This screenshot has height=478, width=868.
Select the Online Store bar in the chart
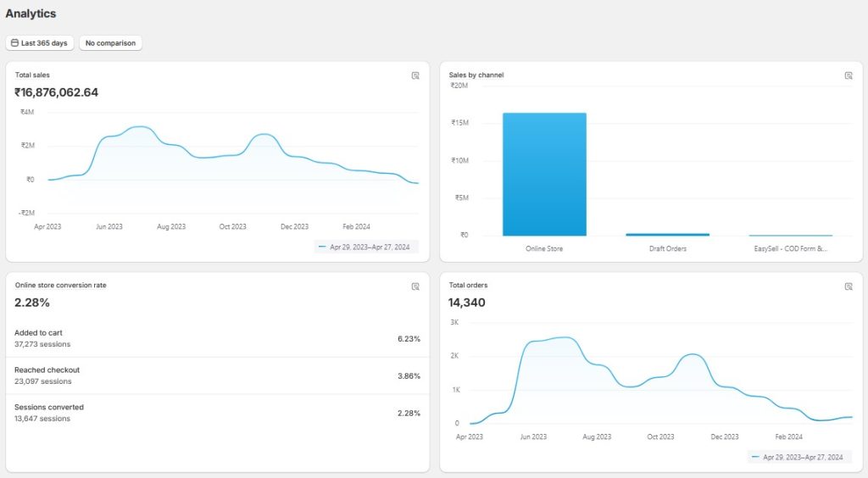(x=544, y=174)
